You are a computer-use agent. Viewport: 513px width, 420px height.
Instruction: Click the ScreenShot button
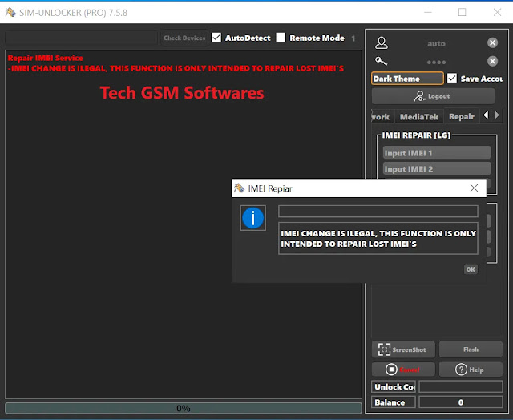(403, 349)
